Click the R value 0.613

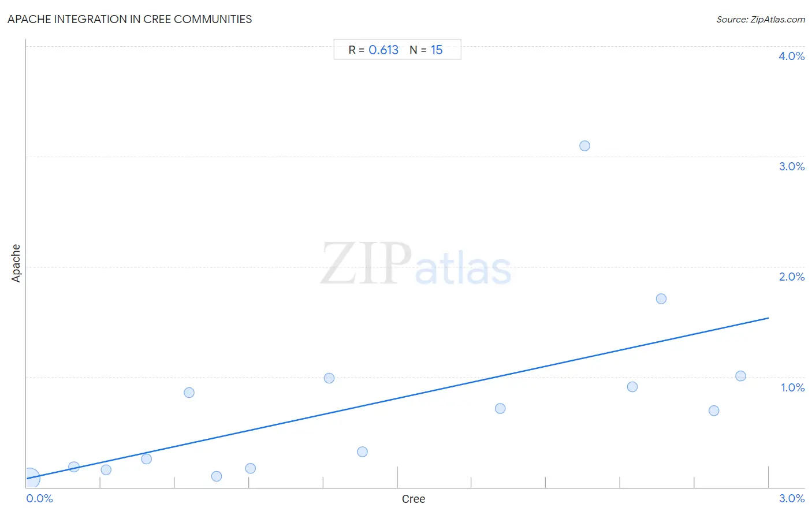(383, 50)
